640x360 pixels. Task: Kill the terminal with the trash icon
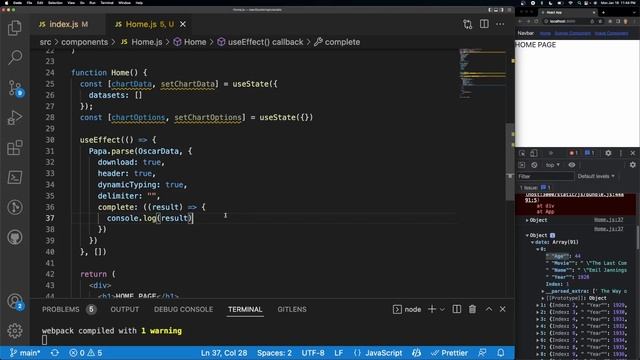click(x=472, y=309)
